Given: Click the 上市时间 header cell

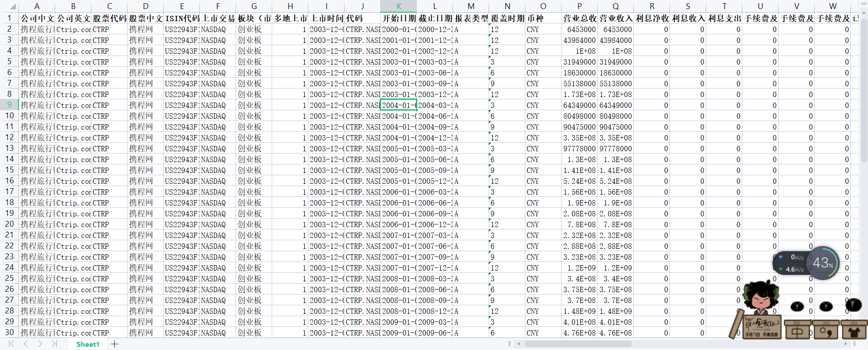Looking at the screenshot, I should [x=326, y=18].
